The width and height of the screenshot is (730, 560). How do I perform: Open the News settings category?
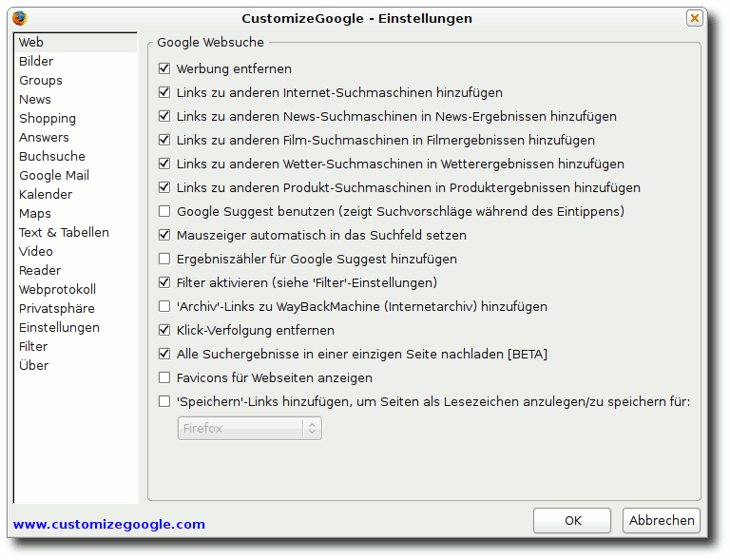[76, 100]
